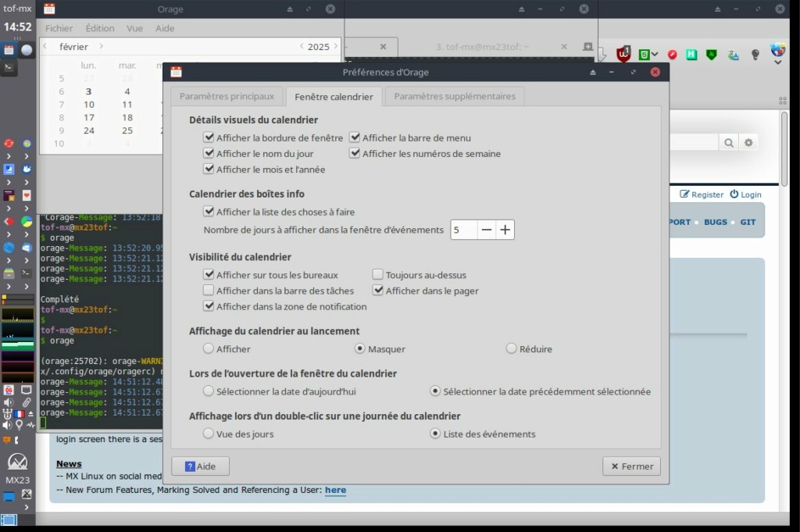The height and width of the screenshot is (532, 800).
Task: Click the forum search magnifier icon
Action: point(729,143)
